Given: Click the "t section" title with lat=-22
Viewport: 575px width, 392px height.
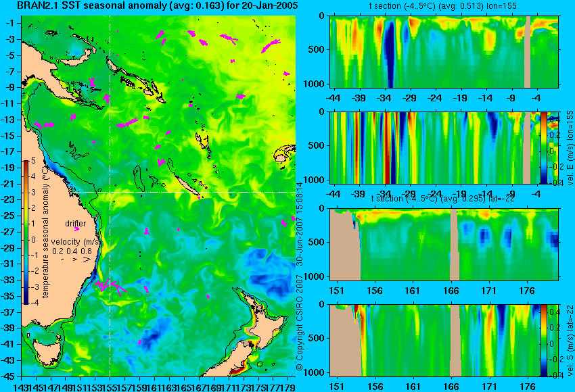Looking at the screenshot, I should pyautogui.click(x=443, y=199).
